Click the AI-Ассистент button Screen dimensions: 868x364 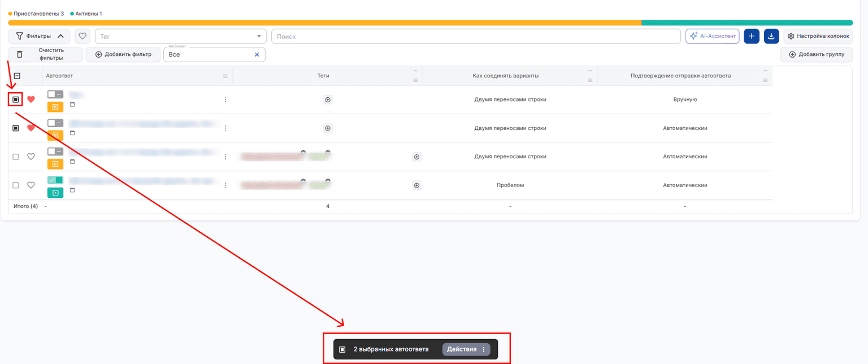(x=713, y=36)
